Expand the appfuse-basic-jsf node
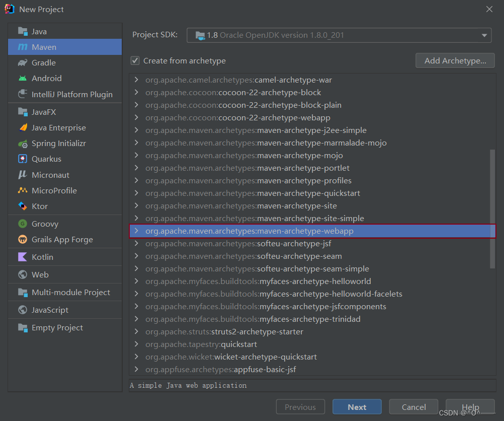Viewport: 504px width, 421px height. click(x=136, y=369)
